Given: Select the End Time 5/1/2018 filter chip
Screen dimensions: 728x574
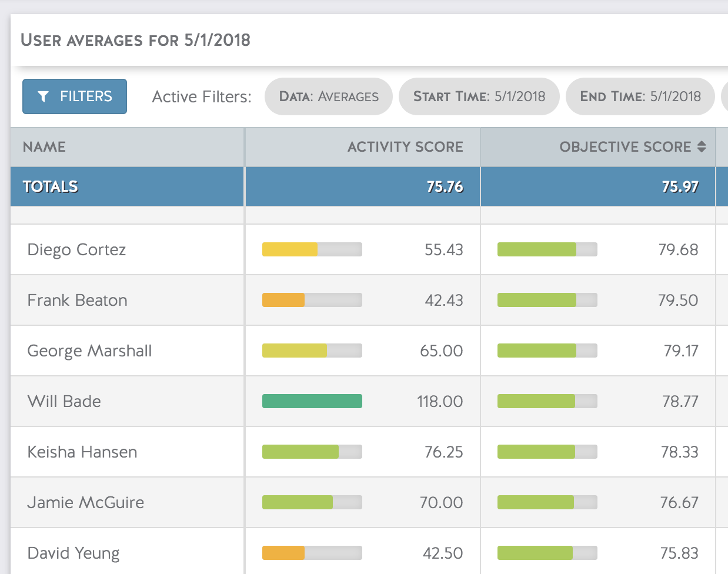Looking at the screenshot, I should coord(640,96).
